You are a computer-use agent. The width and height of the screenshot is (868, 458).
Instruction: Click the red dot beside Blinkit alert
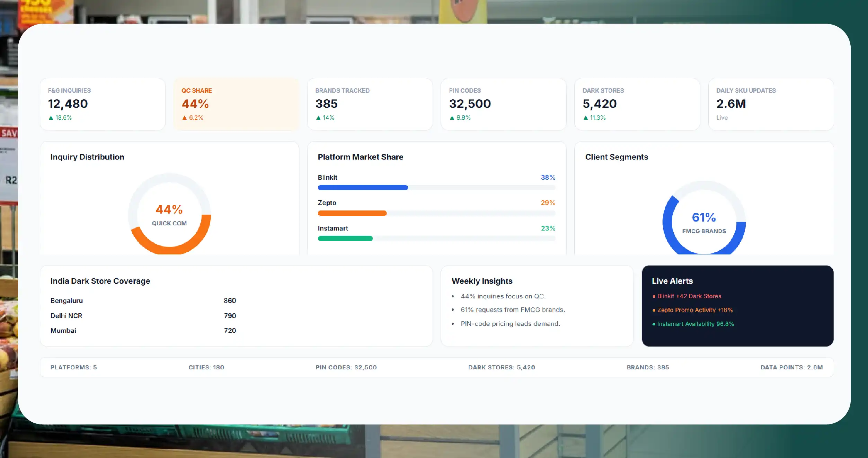[654, 296]
